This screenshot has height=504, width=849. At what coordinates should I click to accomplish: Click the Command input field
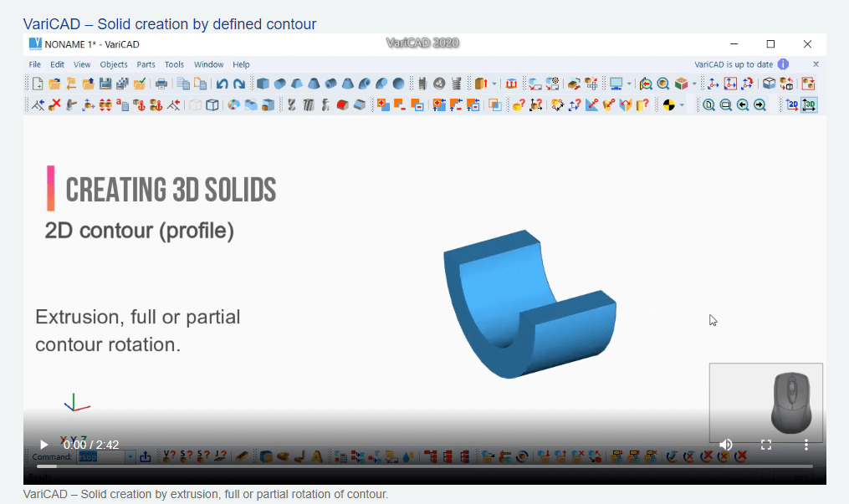click(102, 457)
